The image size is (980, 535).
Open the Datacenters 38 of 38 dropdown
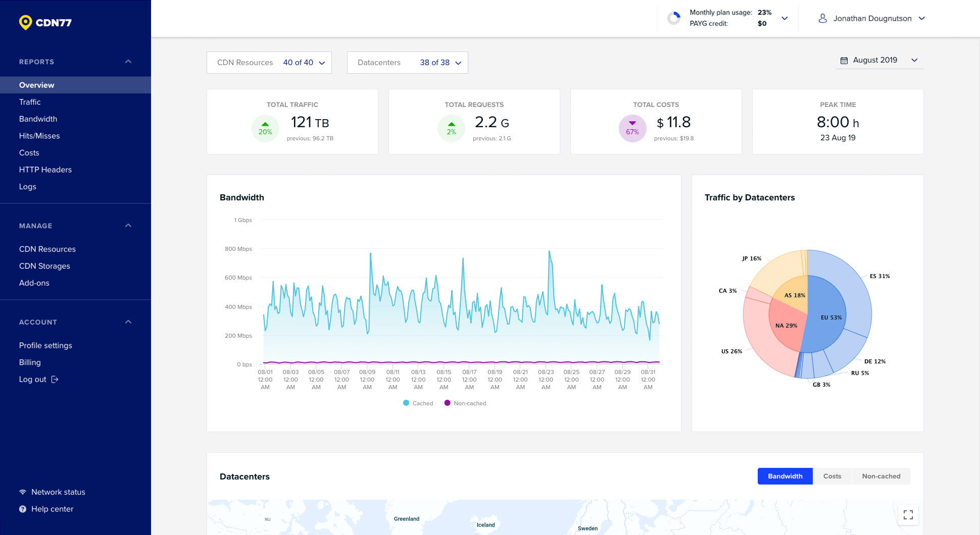click(x=407, y=62)
